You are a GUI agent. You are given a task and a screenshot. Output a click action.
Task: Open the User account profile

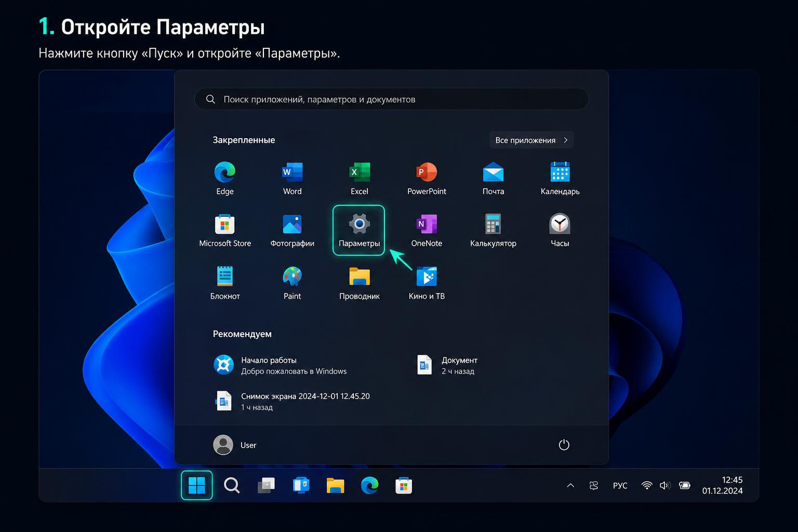pyautogui.click(x=235, y=445)
